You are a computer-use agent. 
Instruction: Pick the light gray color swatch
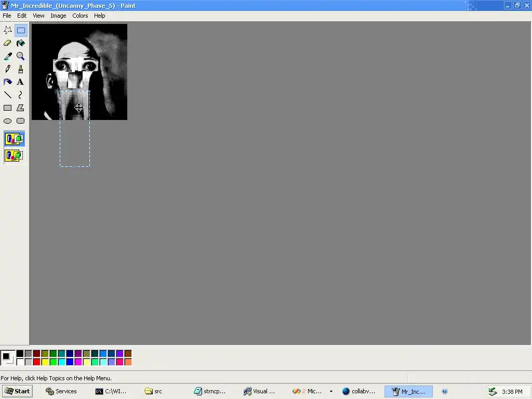[x=28, y=362]
